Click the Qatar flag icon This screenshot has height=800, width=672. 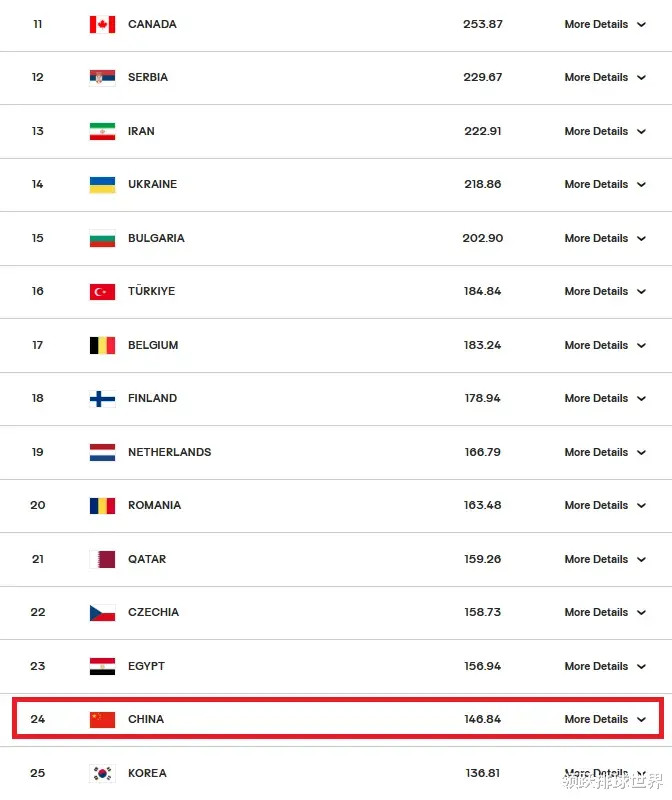click(102, 560)
